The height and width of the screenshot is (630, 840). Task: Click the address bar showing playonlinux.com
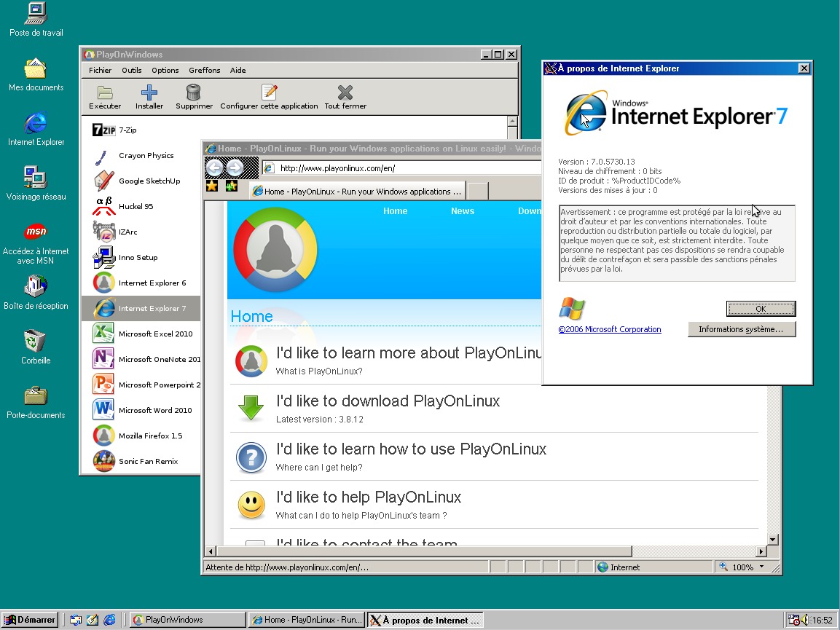pos(328,168)
